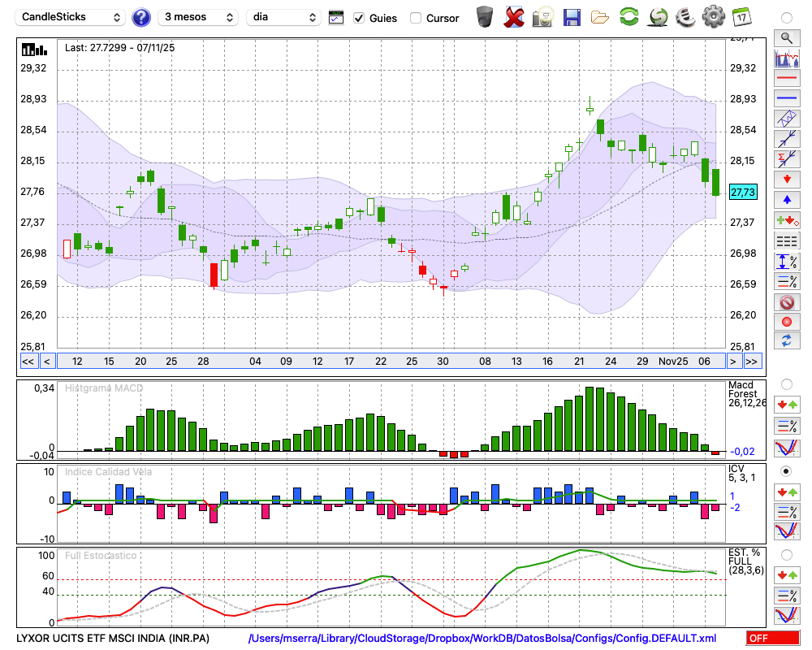Enable the Cursor checkbox
Image resolution: width=812 pixels, height=650 pixels.
tap(416, 18)
